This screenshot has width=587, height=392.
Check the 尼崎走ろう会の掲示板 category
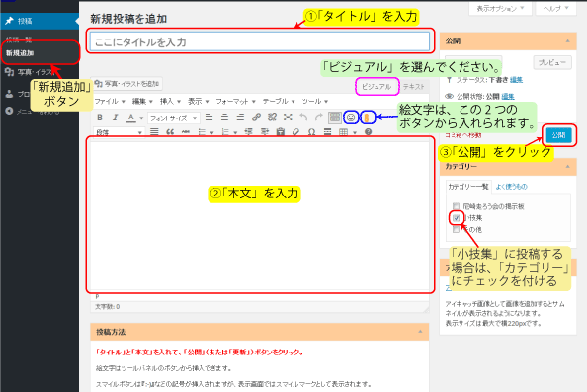[x=456, y=206]
